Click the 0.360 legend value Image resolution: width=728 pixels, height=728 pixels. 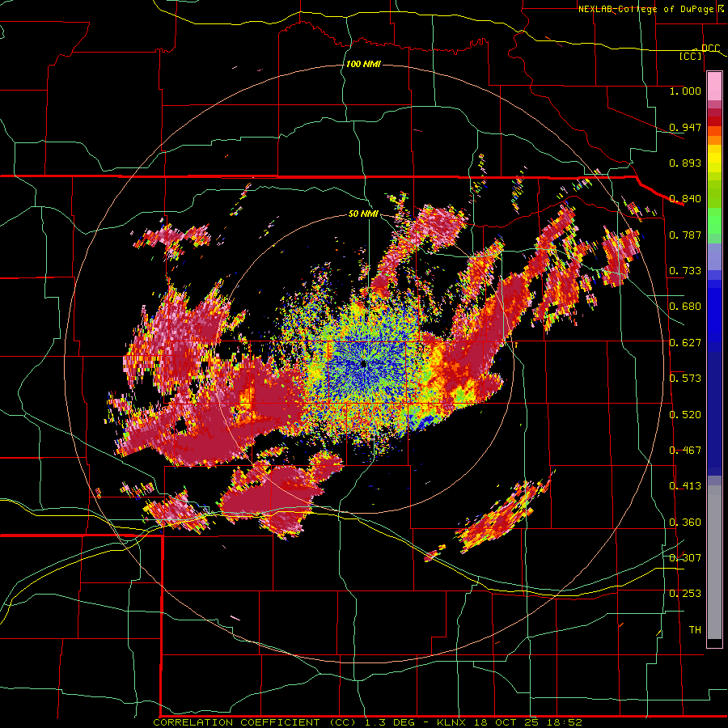pos(685,522)
